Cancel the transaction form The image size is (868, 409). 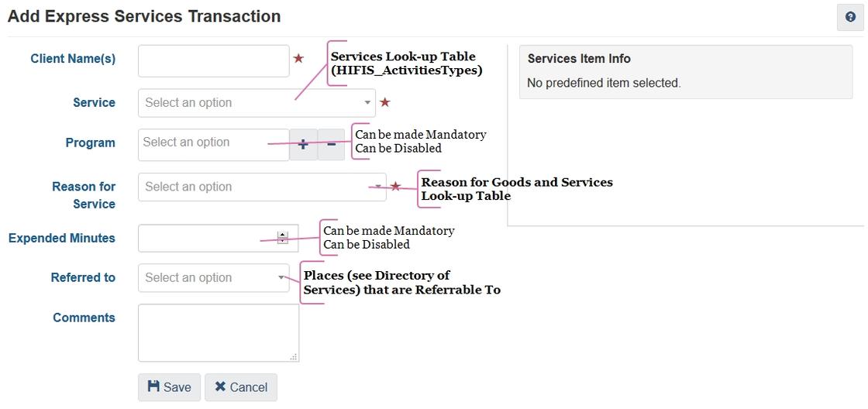[240, 387]
